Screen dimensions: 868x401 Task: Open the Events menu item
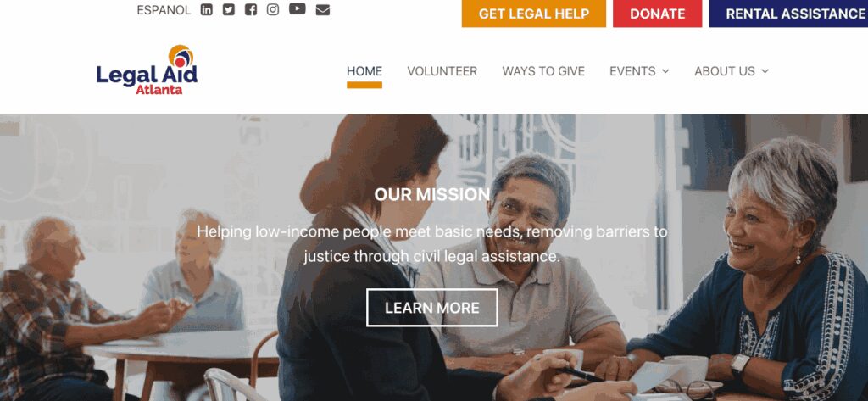click(x=632, y=71)
